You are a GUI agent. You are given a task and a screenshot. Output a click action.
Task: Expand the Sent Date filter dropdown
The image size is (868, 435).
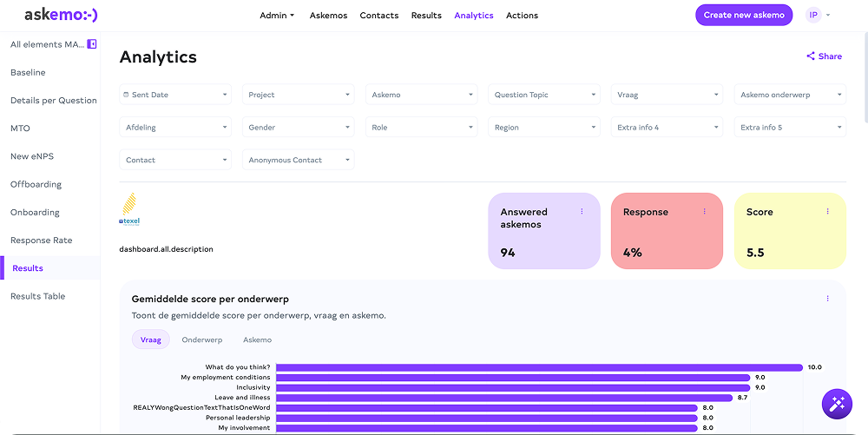coord(175,95)
